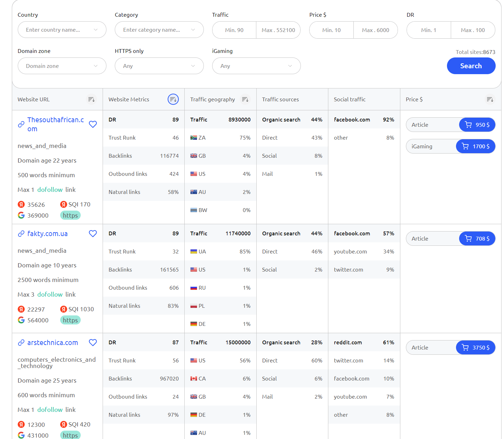Click link icon beside Thesouthafrican.com

[21, 124]
